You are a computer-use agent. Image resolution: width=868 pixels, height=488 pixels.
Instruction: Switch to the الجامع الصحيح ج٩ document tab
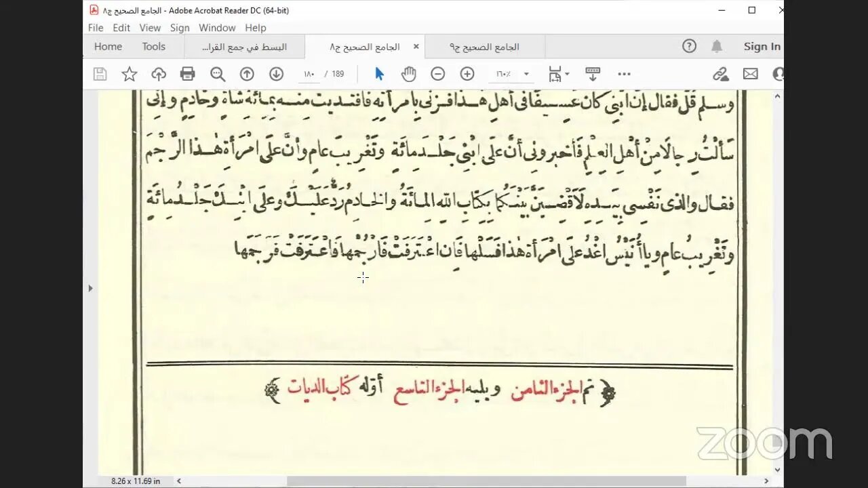485,47
